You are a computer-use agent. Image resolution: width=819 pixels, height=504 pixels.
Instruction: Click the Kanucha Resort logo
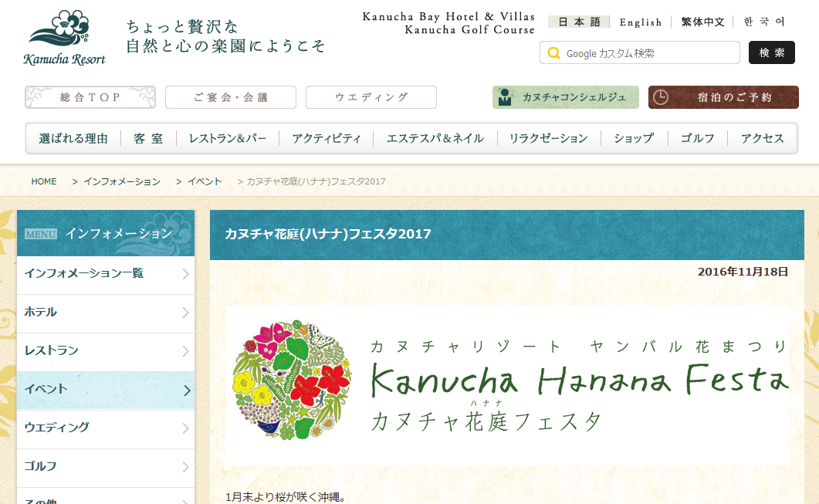[64, 38]
